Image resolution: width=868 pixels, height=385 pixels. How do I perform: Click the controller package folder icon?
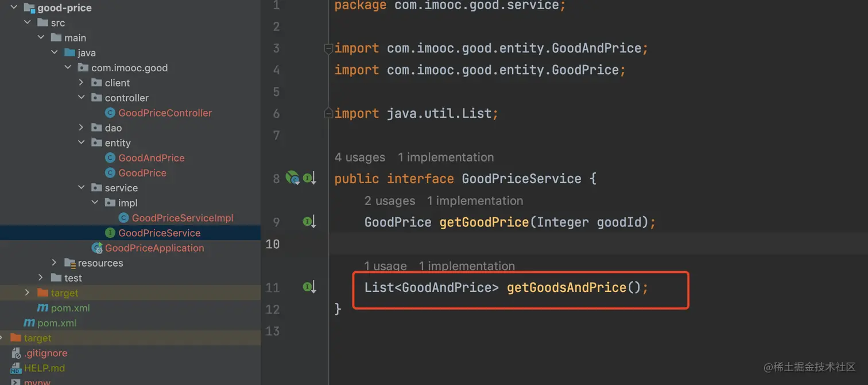pyautogui.click(x=96, y=98)
